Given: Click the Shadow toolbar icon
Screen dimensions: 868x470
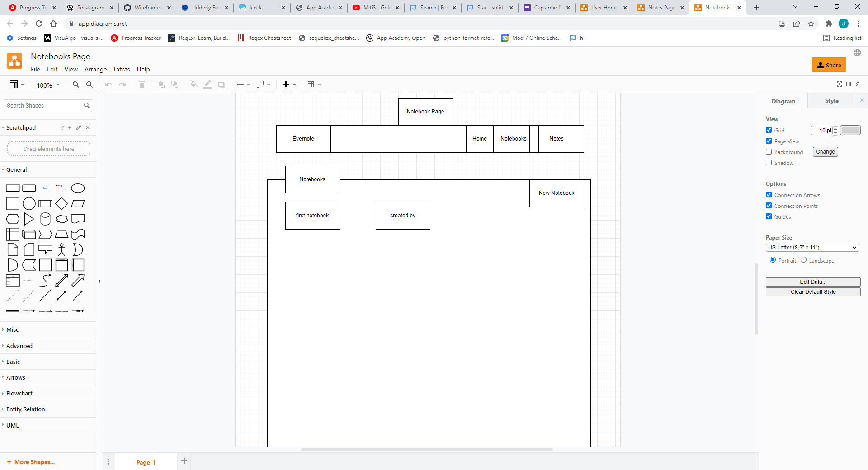Looking at the screenshot, I should pyautogui.click(x=222, y=85).
